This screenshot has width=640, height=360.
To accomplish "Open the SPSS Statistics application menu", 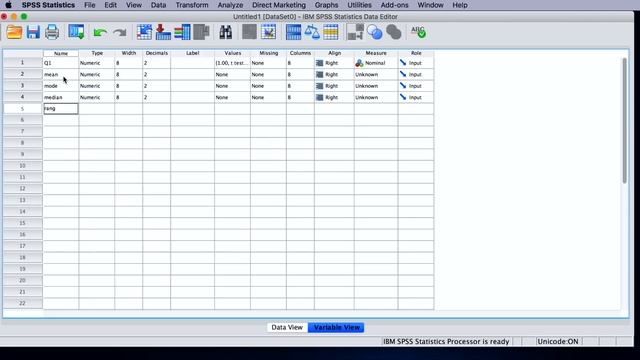I will [x=48, y=5].
